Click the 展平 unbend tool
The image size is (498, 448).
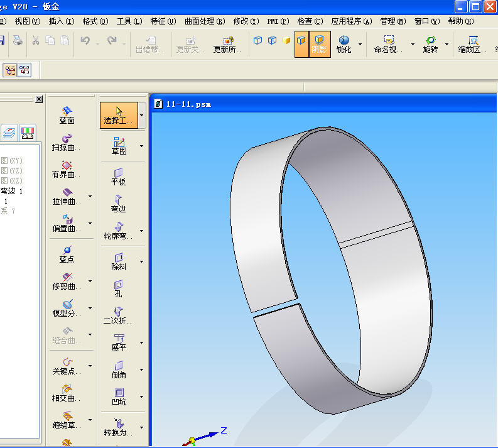click(119, 342)
